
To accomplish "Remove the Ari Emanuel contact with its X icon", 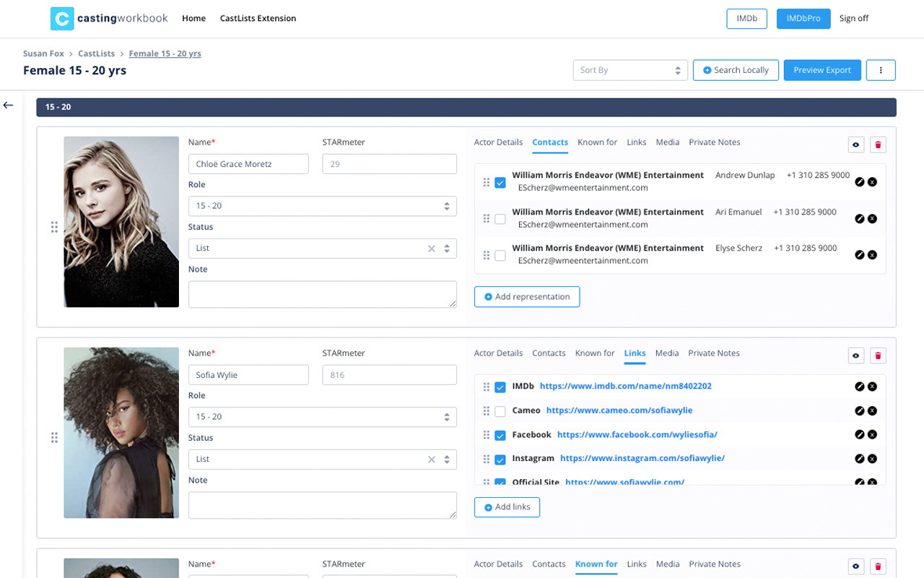I will click(x=872, y=219).
